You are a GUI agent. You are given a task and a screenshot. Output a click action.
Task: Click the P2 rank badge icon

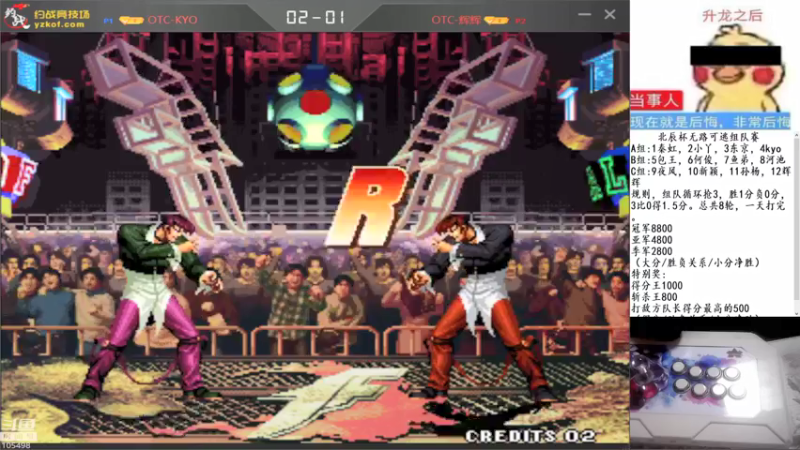[x=496, y=20]
